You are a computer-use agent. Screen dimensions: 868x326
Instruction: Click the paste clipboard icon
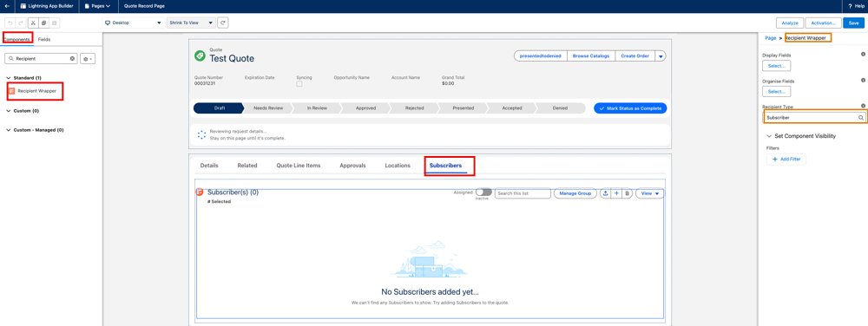55,23
